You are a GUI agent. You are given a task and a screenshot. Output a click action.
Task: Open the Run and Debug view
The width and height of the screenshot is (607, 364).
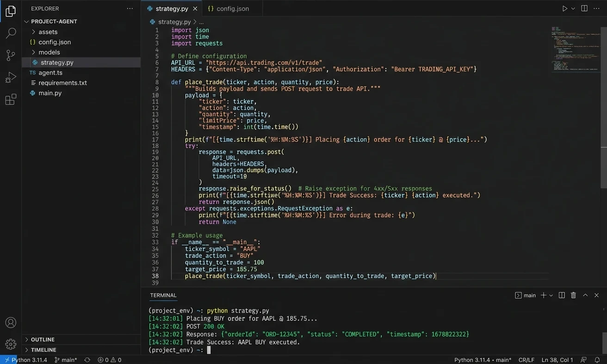point(11,77)
